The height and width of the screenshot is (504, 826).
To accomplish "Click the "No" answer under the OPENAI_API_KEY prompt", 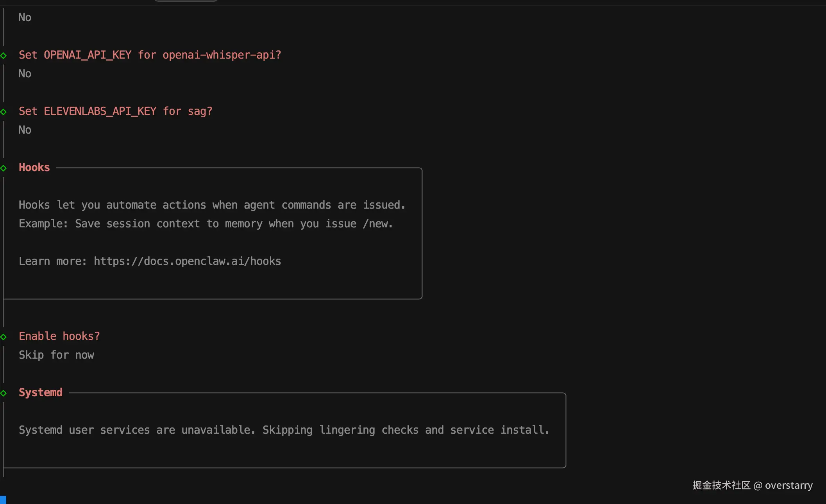I will tap(25, 73).
